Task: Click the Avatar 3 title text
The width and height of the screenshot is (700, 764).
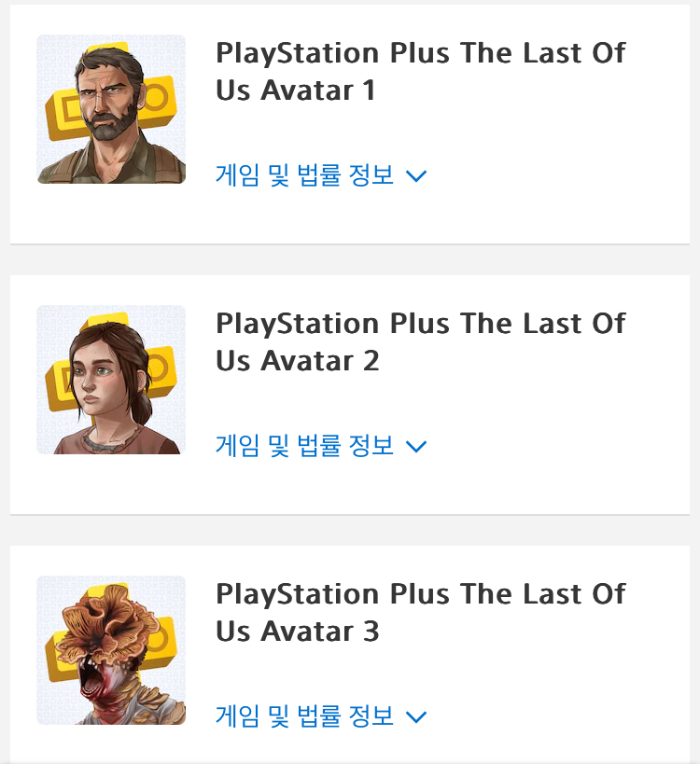Action: pos(421,613)
